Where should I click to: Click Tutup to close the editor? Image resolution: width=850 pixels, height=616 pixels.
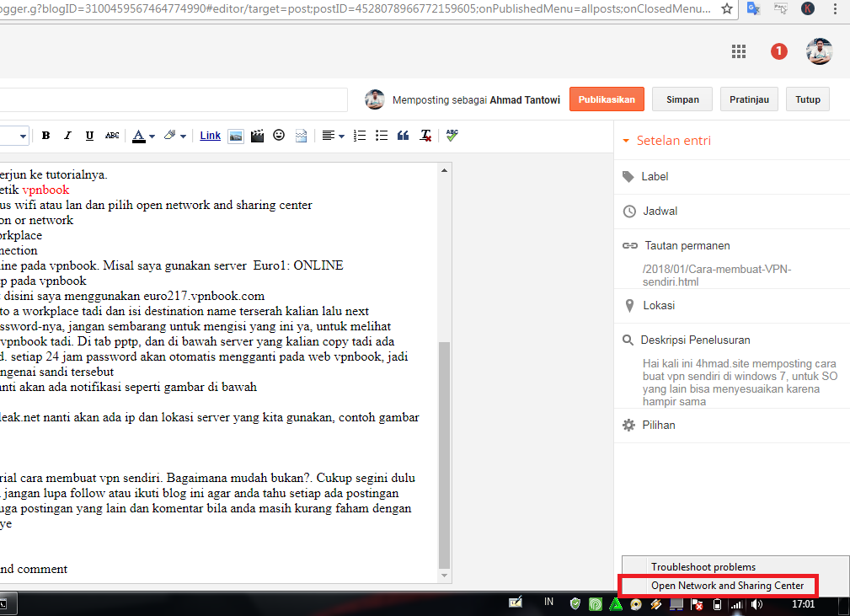(x=808, y=99)
